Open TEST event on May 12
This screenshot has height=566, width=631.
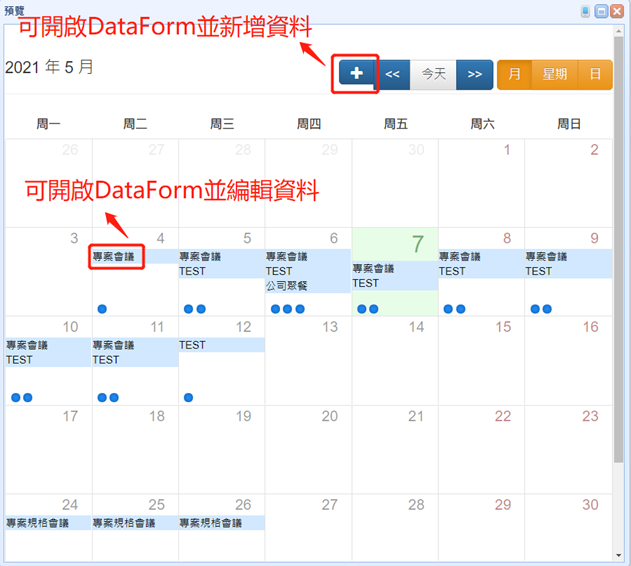[x=193, y=345]
